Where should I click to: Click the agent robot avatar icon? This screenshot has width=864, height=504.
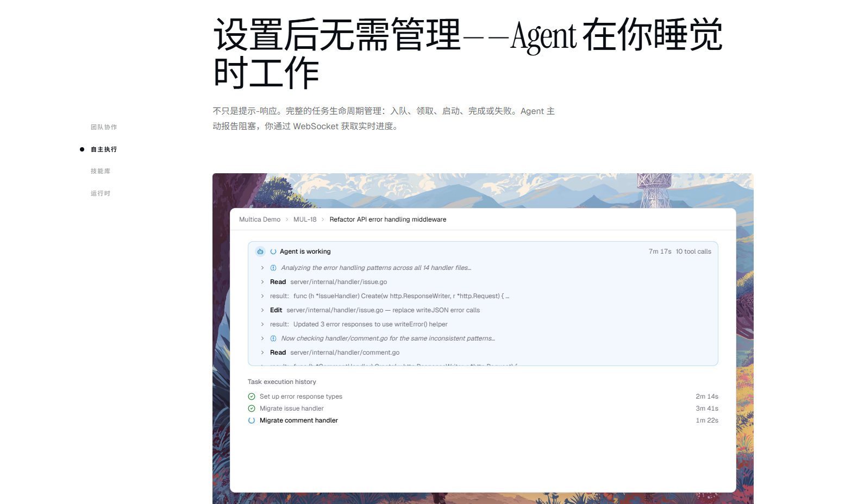(260, 251)
